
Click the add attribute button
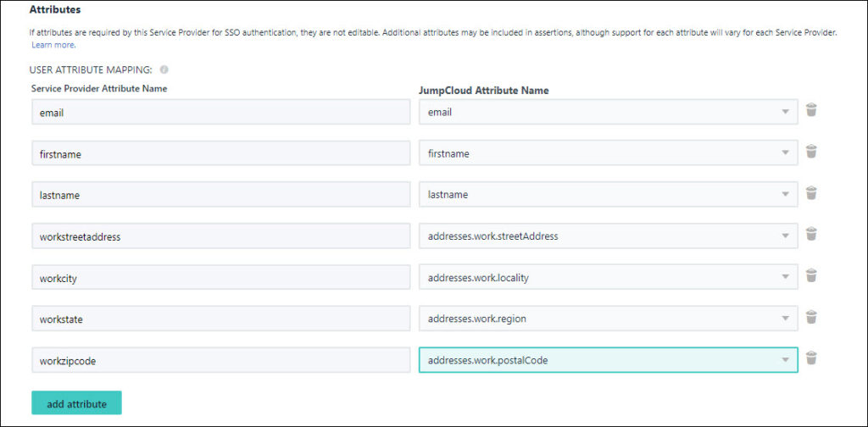[x=76, y=403]
